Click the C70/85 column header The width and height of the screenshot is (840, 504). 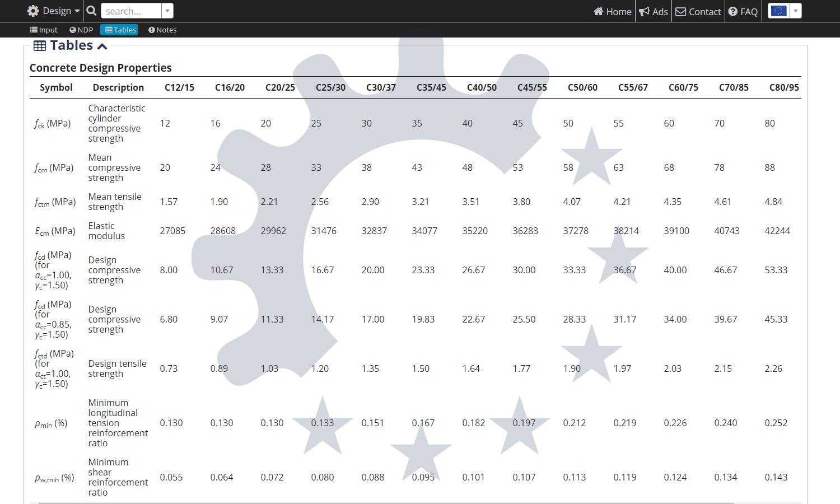click(734, 87)
